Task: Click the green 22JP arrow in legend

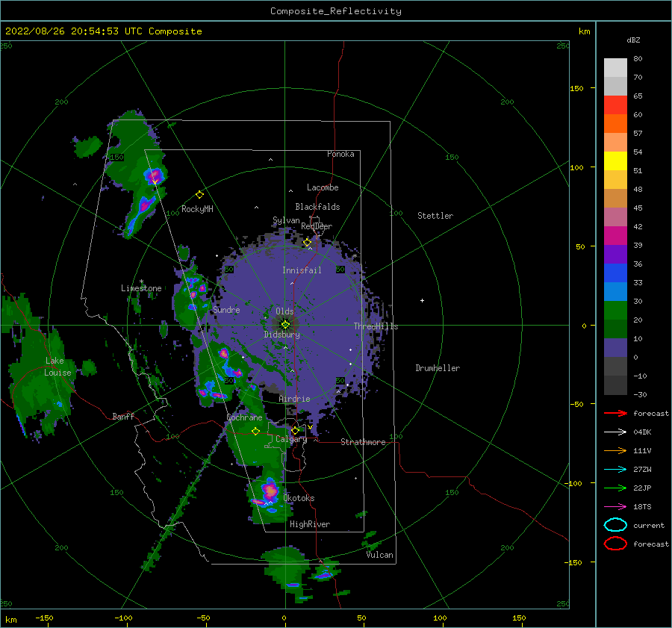Action: point(615,488)
